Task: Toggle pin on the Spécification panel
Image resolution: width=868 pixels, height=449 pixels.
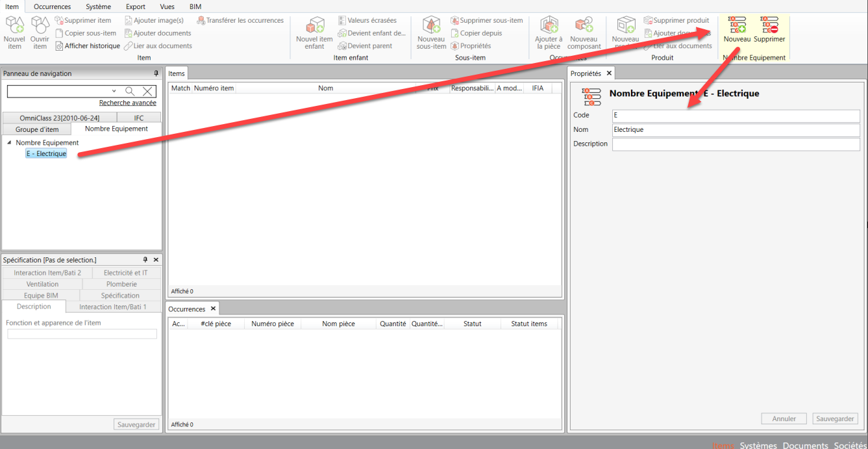Action: [145, 260]
